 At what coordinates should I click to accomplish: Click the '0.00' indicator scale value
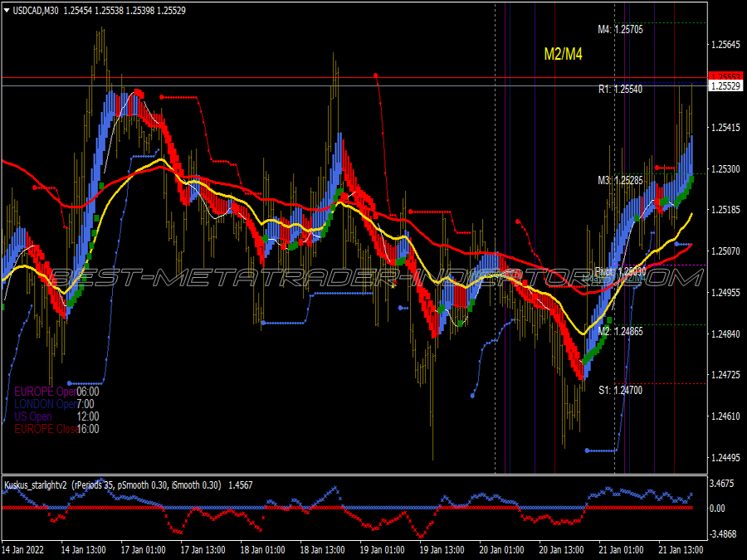click(717, 509)
